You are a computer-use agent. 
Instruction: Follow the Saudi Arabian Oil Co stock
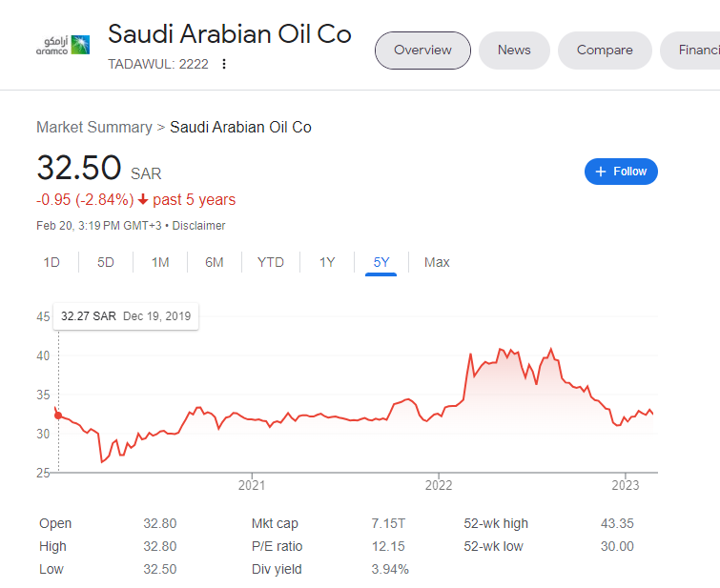click(x=621, y=172)
